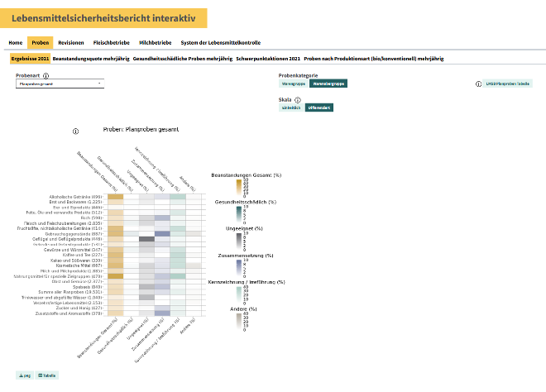Select Warengruppe under Probenkategorie
Image resolution: width=546 pixels, height=392 pixels.
pos(294,84)
